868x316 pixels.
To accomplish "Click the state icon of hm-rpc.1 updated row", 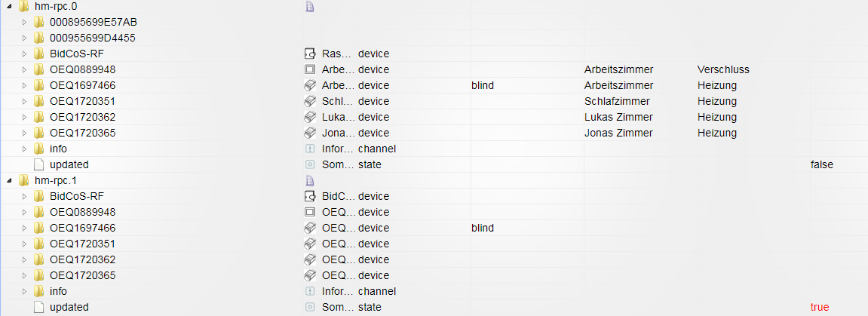I will (x=309, y=308).
